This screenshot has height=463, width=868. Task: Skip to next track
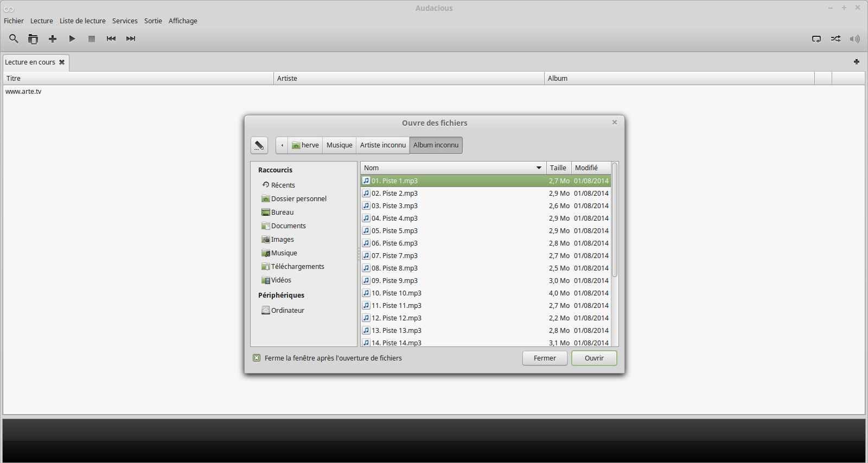131,38
